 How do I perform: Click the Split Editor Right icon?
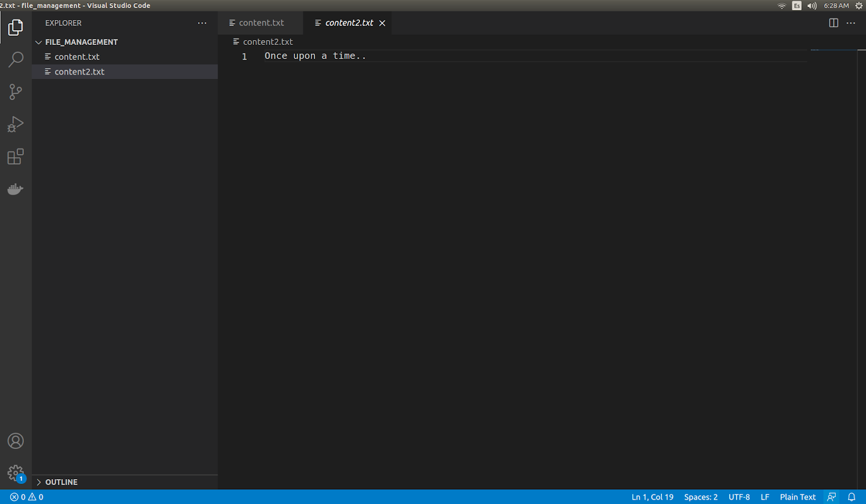click(834, 23)
